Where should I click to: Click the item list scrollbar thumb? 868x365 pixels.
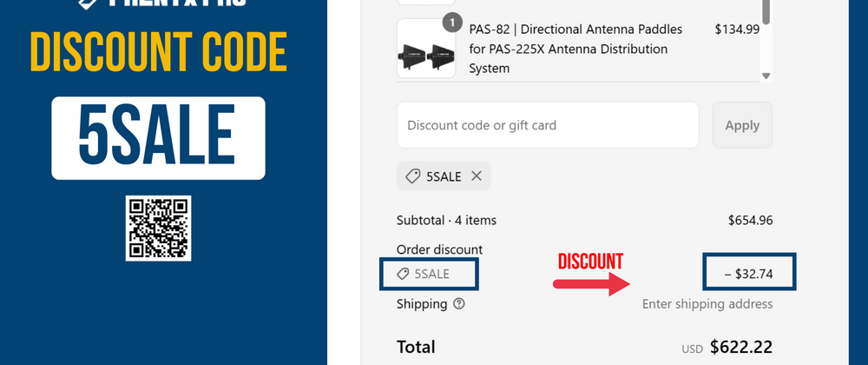pyautogui.click(x=765, y=10)
